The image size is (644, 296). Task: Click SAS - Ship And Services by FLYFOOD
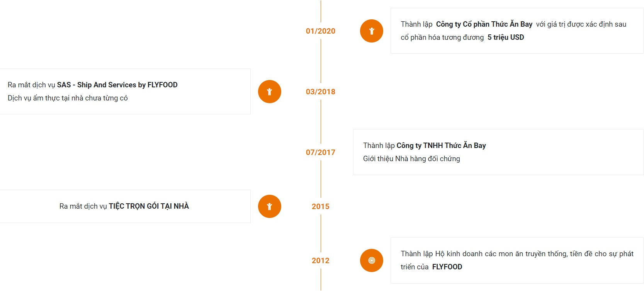(117, 85)
